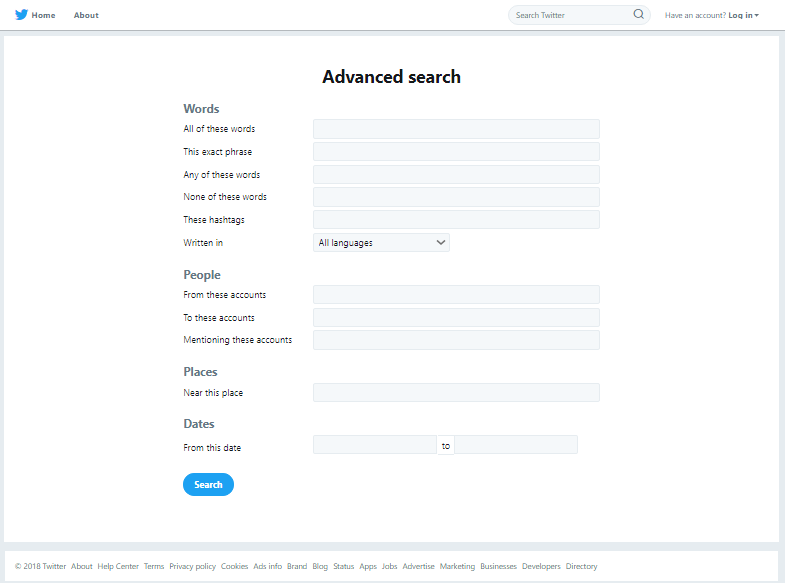Click the Advanced search heading
The width and height of the screenshot is (785, 583).
(391, 77)
